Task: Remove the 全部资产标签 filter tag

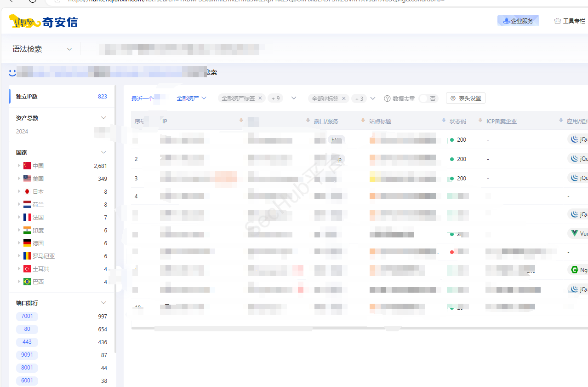Action: [x=260, y=98]
